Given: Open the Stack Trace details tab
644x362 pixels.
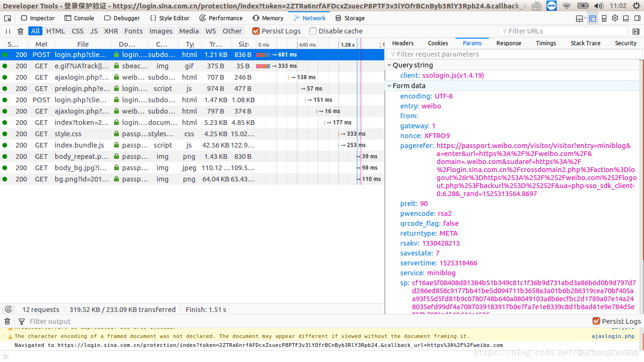Looking at the screenshot, I should point(586,43).
